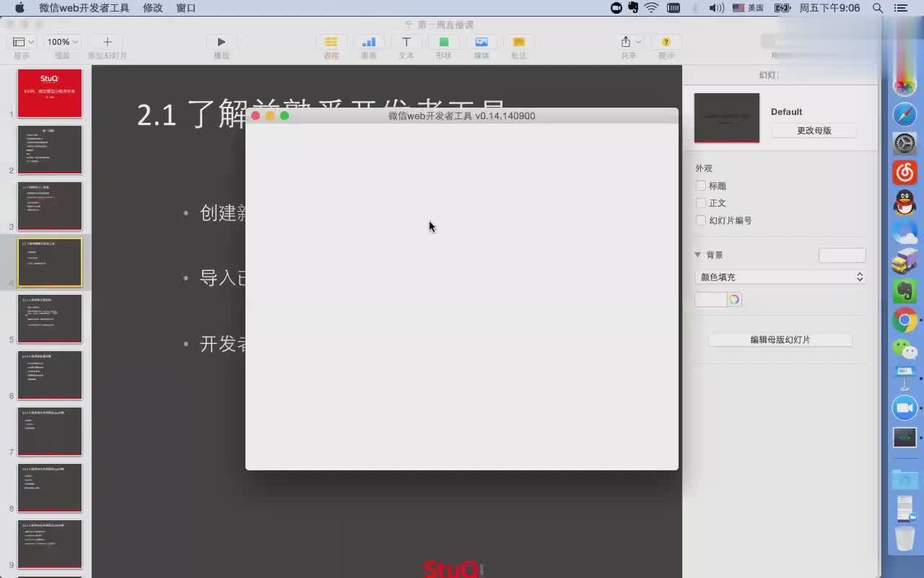This screenshot has width=924, height=578.
Task: Open NetEase Cloud Music from the Dock
Action: [x=905, y=173]
